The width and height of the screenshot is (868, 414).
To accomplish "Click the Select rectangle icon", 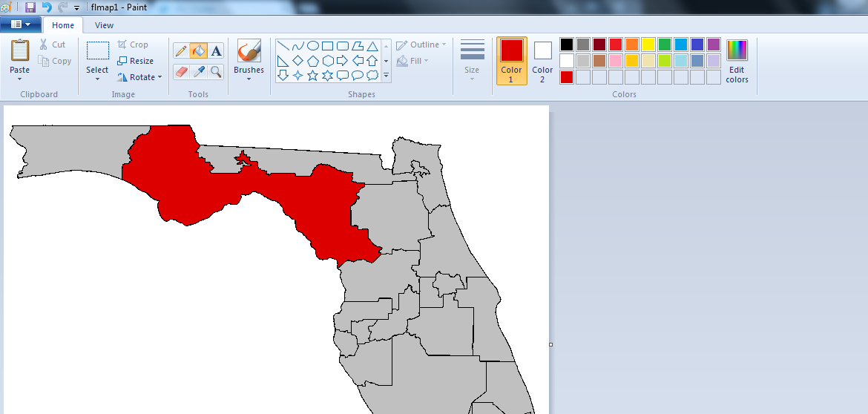I will click(x=97, y=51).
